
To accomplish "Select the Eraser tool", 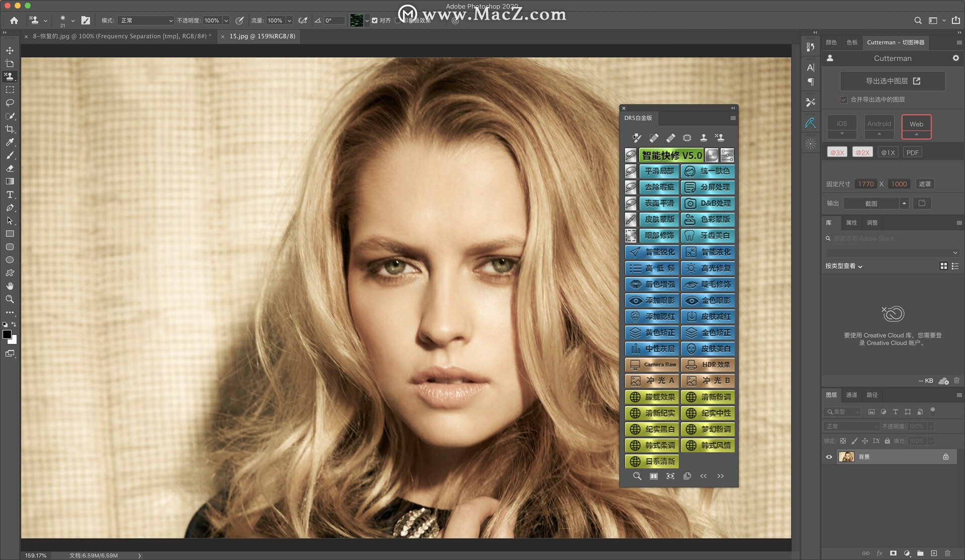I will (10, 169).
